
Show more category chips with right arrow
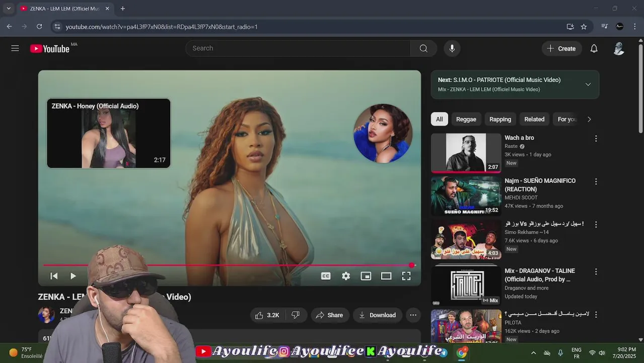pyautogui.click(x=589, y=119)
